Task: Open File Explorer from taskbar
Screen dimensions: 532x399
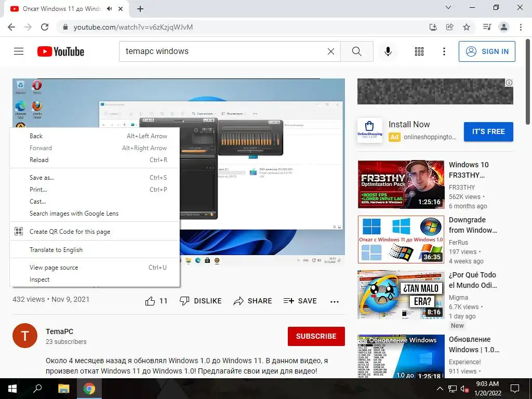Action: (x=63, y=389)
